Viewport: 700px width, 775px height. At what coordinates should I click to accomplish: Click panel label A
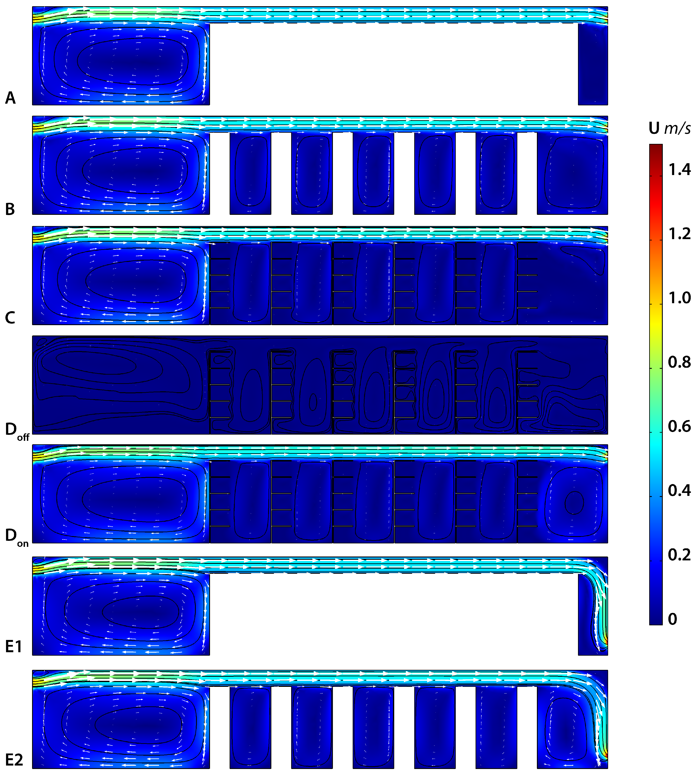pyautogui.click(x=10, y=98)
